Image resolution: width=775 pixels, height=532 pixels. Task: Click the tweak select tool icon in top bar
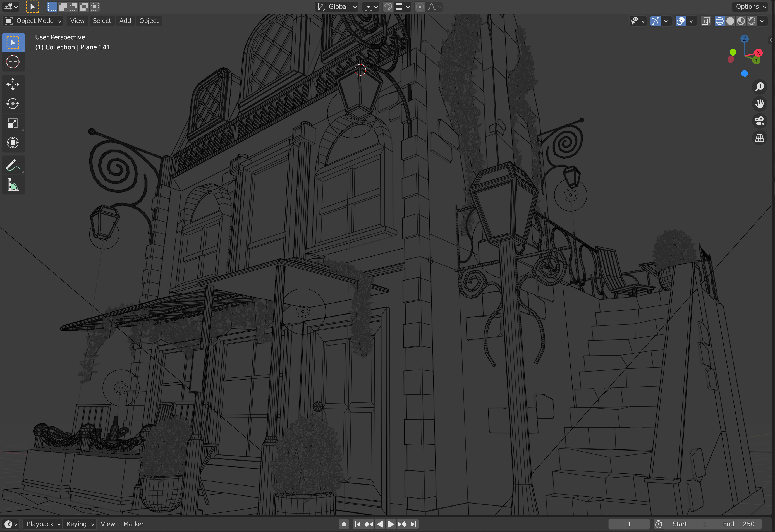click(32, 7)
